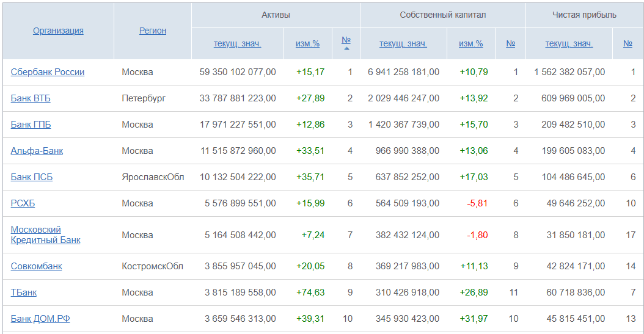Select РСХБ assets value 5 576 899 551,00

240,203
